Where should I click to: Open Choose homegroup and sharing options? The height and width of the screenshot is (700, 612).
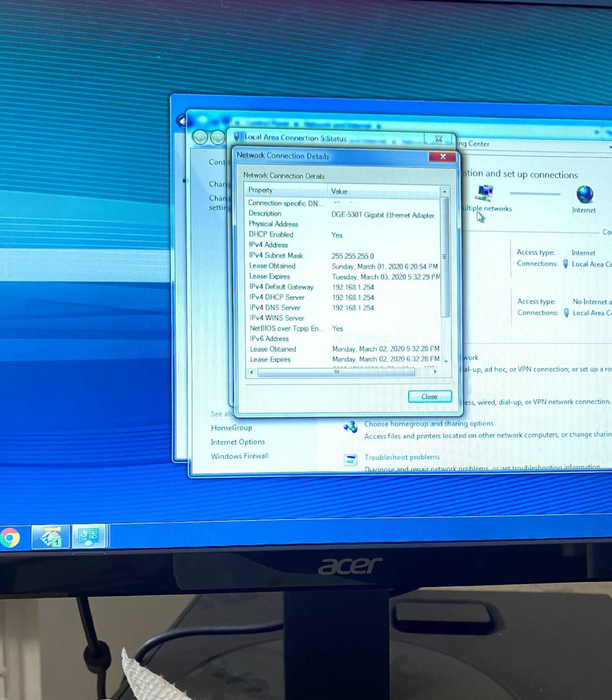(x=428, y=423)
